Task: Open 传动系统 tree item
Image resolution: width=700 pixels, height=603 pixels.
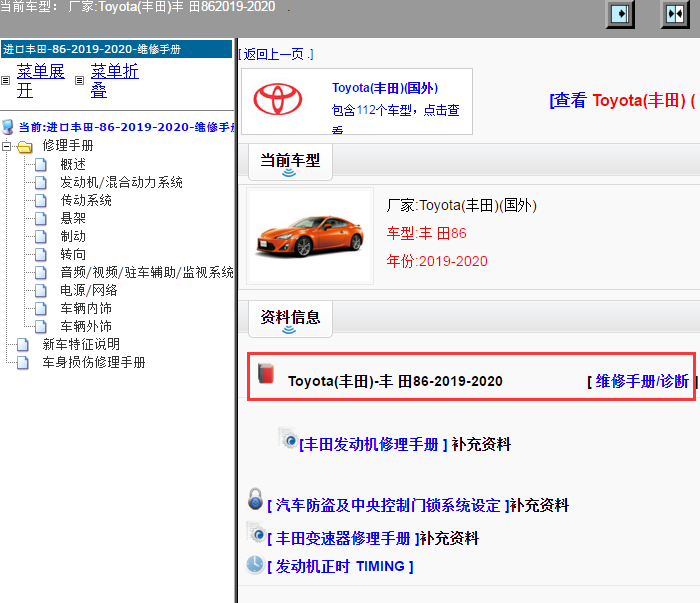Action: pyautogui.click(x=86, y=200)
